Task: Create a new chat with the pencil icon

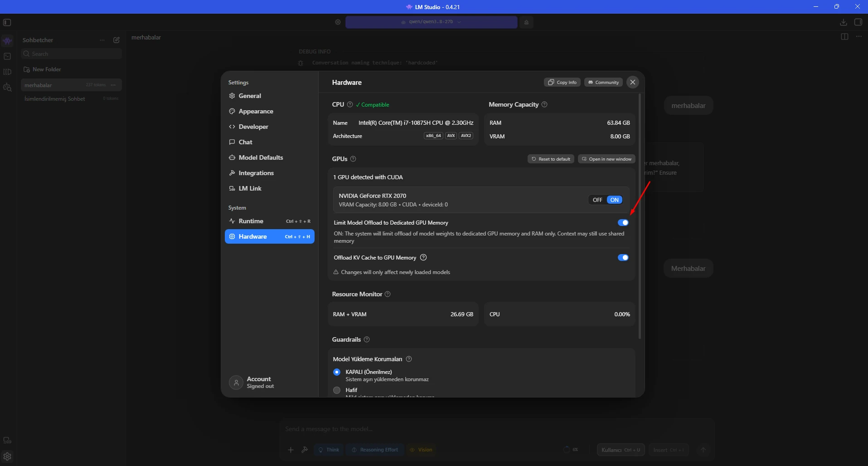Action: tap(116, 40)
